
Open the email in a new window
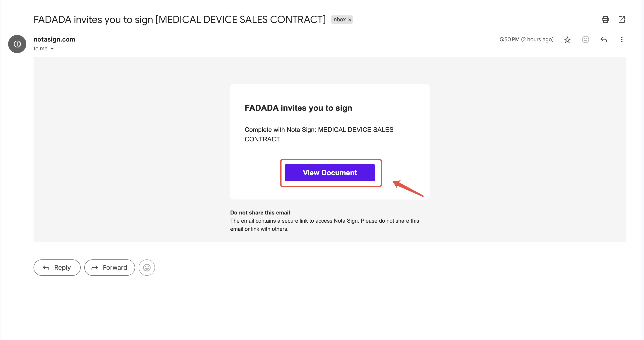click(x=622, y=20)
